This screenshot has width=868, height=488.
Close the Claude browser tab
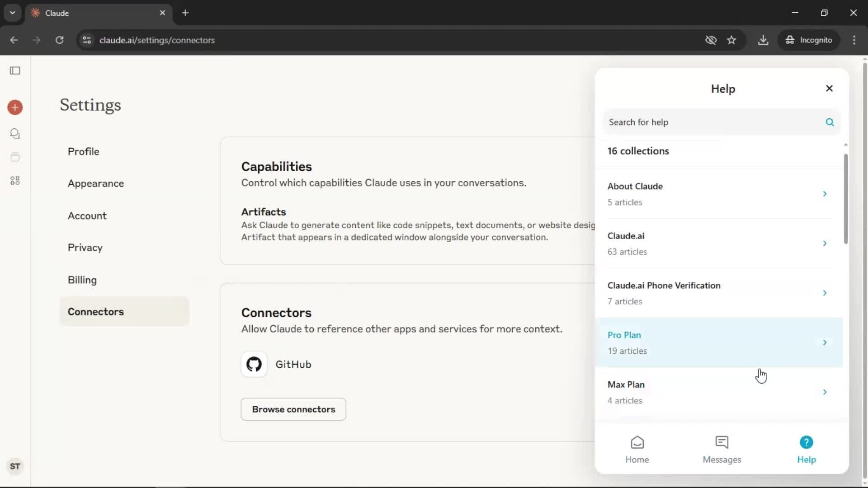coord(163,13)
